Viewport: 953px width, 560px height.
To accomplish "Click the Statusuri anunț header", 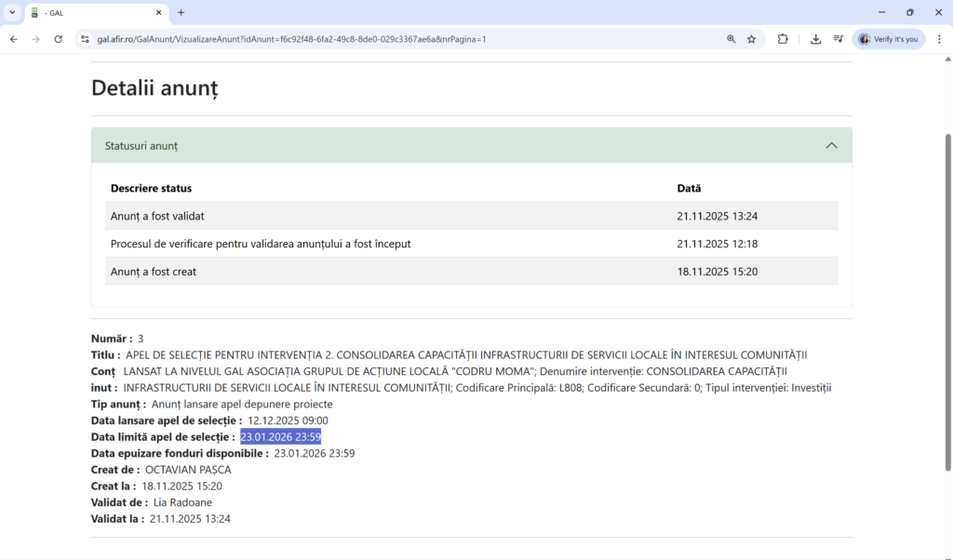I will [x=472, y=145].
